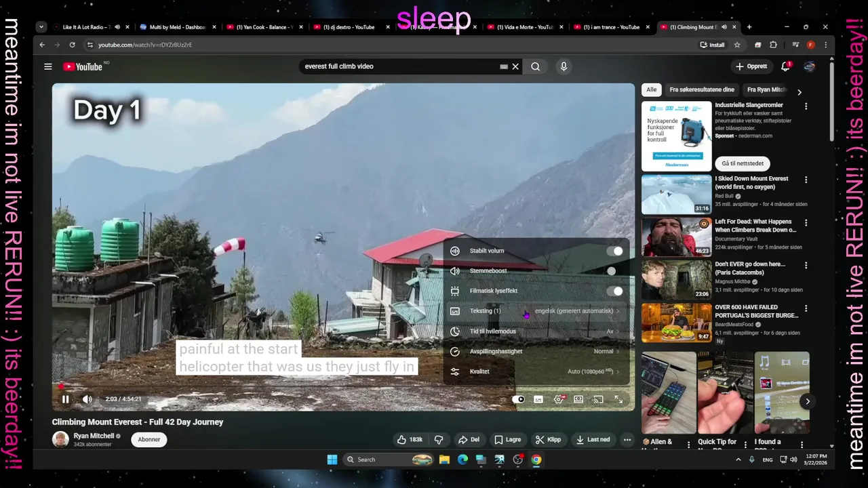Click Opprett create button
868x488 pixels.
751,66
